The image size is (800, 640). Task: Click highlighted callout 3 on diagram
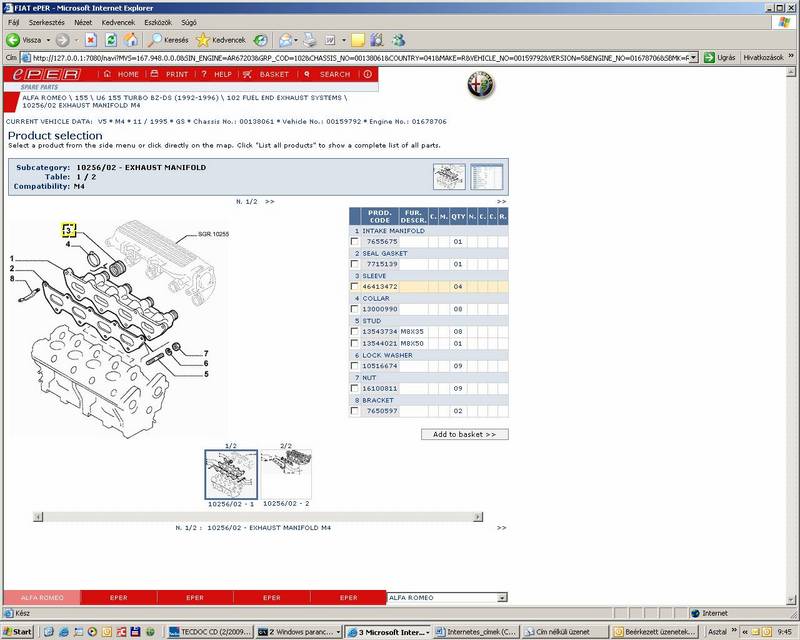pyautogui.click(x=69, y=230)
